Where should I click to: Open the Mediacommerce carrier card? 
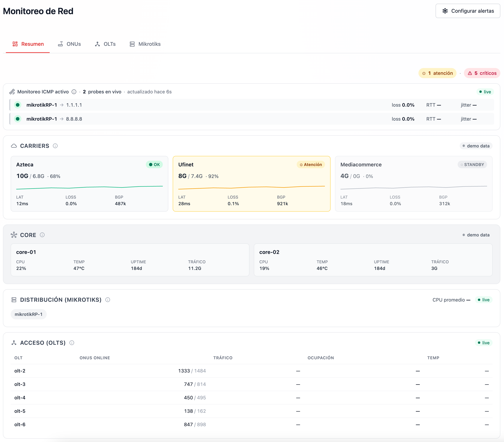point(414,184)
